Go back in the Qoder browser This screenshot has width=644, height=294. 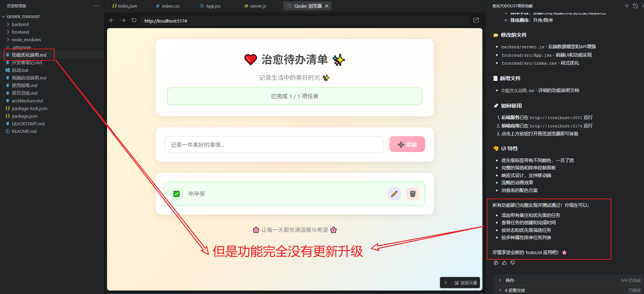pyautogui.click(x=112, y=20)
